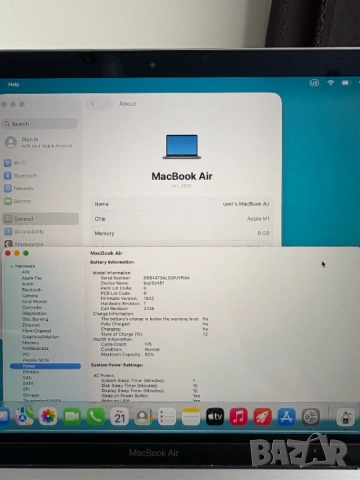Click the battery icon in menu bar
This screenshot has width=360, height=480.
[346, 82]
